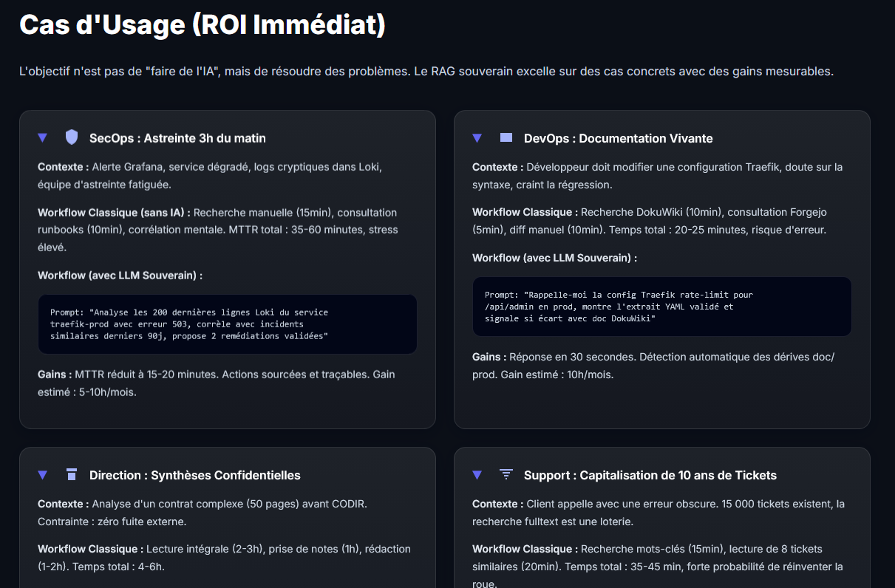This screenshot has height=588, width=895.
Task: Click the "Cas d'Usage (ROI Immédiat)" page heading
Action: pos(203,25)
